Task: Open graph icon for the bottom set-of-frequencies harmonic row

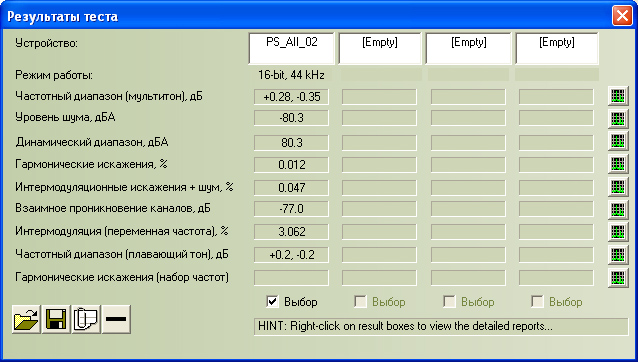Action: (618, 277)
